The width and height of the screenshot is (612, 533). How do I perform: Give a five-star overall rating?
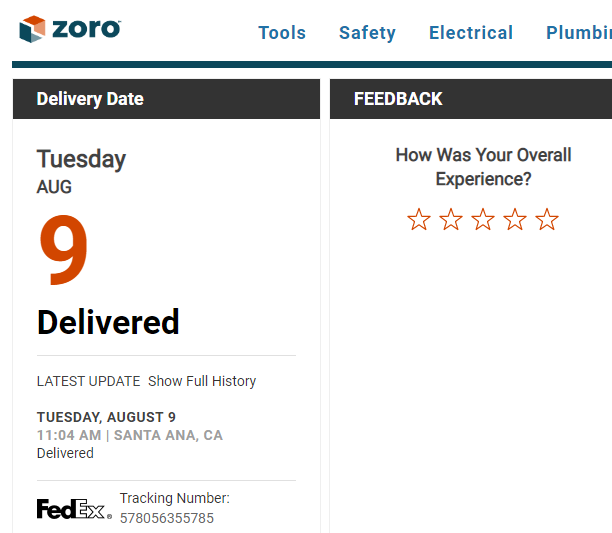547,219
